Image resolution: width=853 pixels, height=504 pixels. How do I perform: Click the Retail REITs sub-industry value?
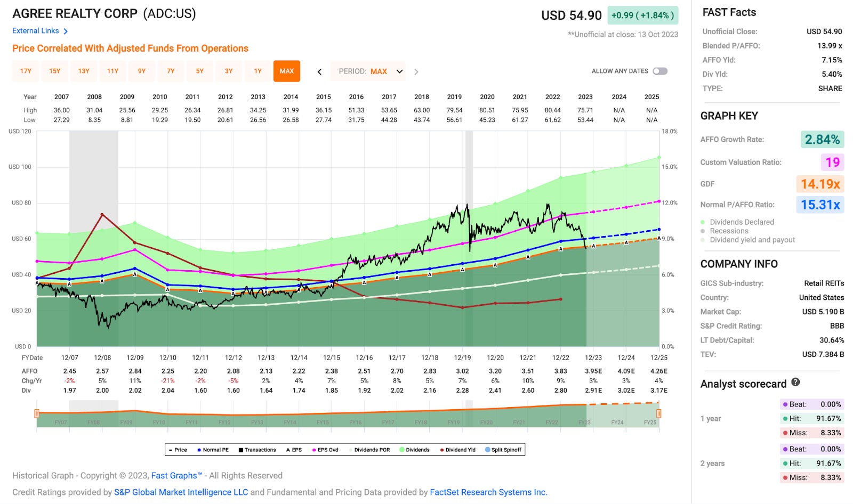pyautogui.click(x=824, y=283)
